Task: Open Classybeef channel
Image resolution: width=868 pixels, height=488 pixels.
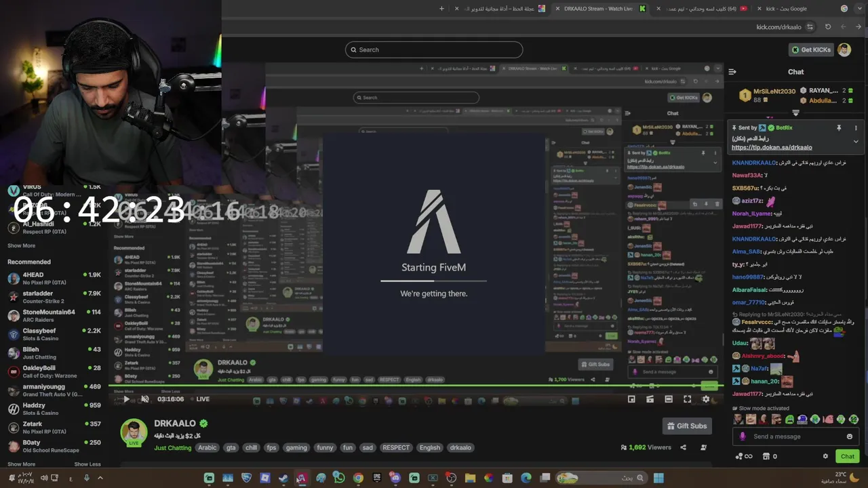Action: 54,334
